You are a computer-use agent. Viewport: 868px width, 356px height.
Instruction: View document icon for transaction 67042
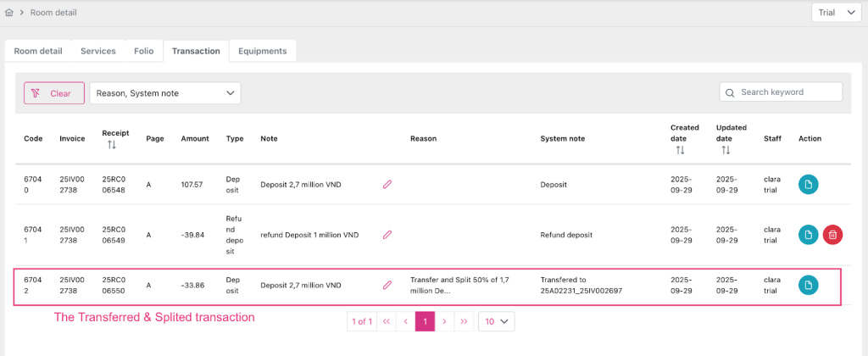pyautogui.click(x=809, y=286)
